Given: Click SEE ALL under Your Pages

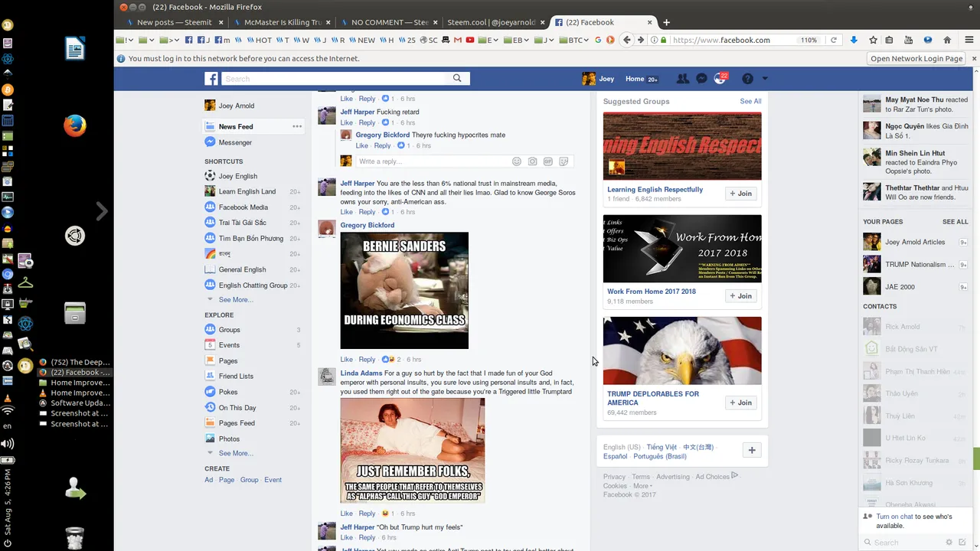Looking at the screenshot, I should coord(955,222).
